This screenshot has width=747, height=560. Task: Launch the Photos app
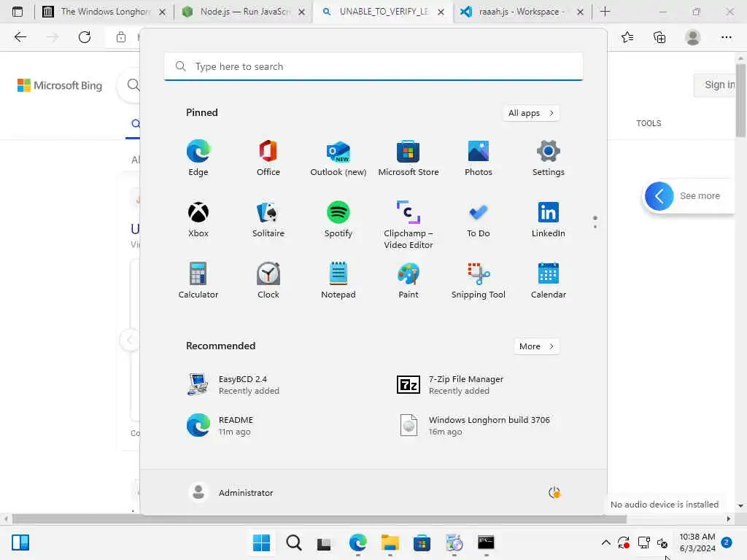479,158
